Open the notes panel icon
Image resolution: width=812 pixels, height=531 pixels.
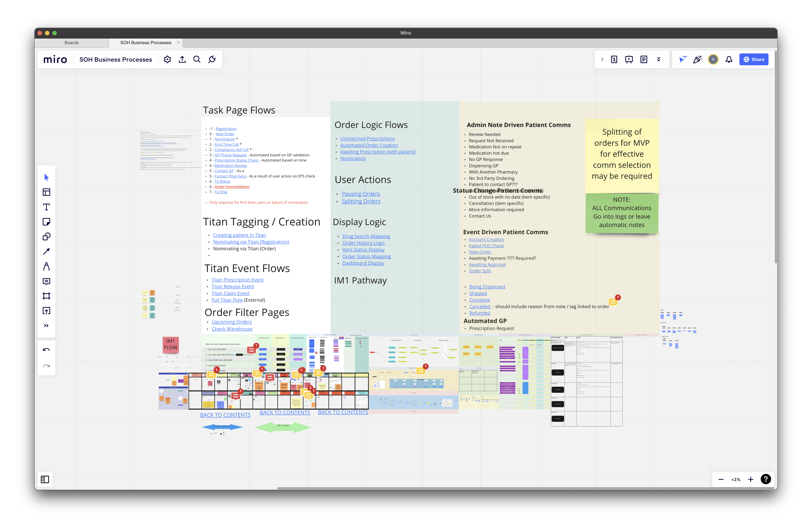(644, 59)
